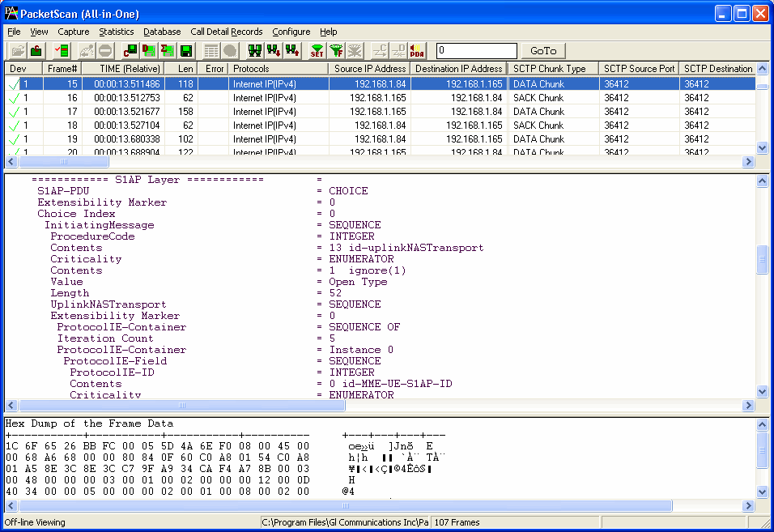The width and height of the screenshot is (774, 532).
Task: Click binoculars find next down-arrow icon
Action: [274, 51]
